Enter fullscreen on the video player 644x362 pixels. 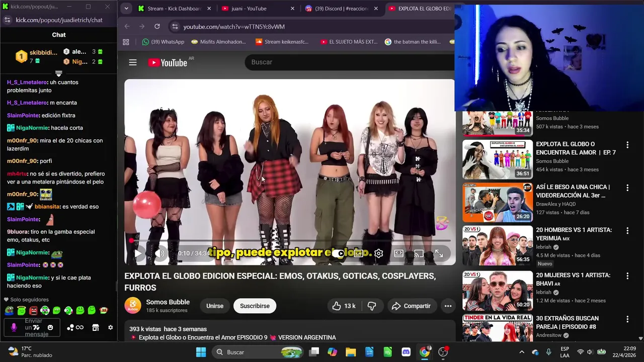[439, 253]
